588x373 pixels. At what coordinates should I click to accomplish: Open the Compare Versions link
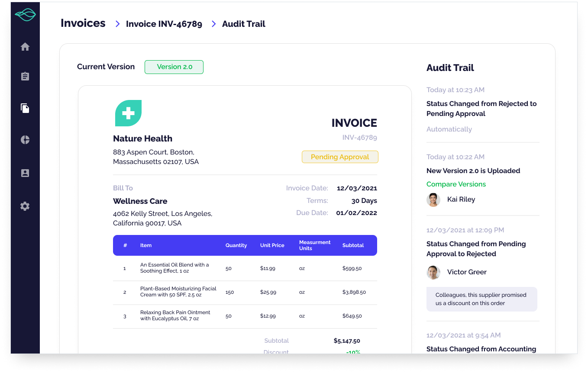pos(456,184)
